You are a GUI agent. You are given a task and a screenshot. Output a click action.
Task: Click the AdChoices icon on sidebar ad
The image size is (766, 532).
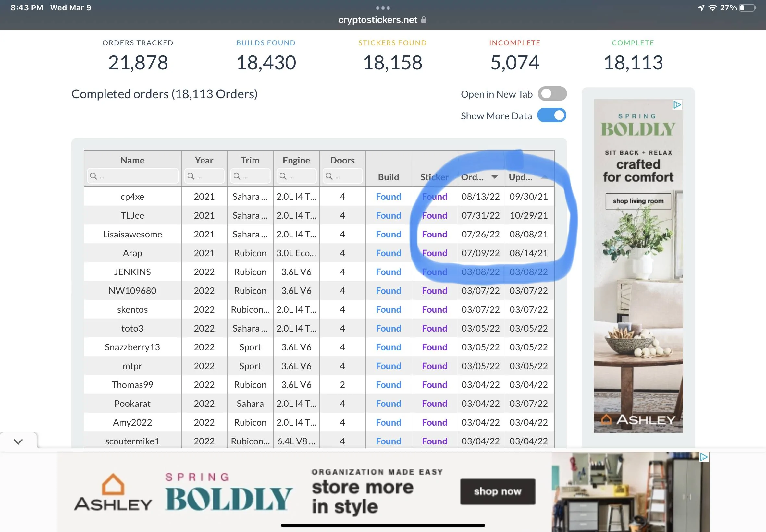pyautogui.click(x=677, y=105)
